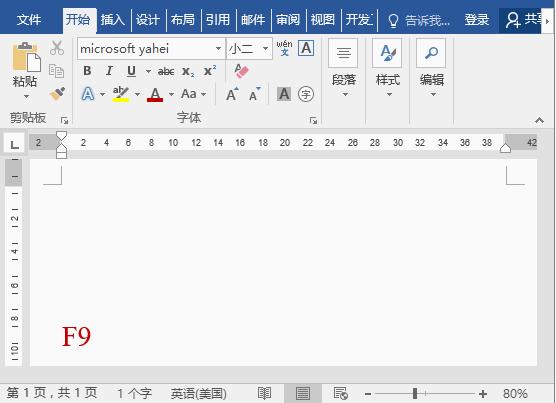The height and width of the screenshot is (403, 556).
Task: Open the font color dropdown arrow
Action: coord(172,94)
